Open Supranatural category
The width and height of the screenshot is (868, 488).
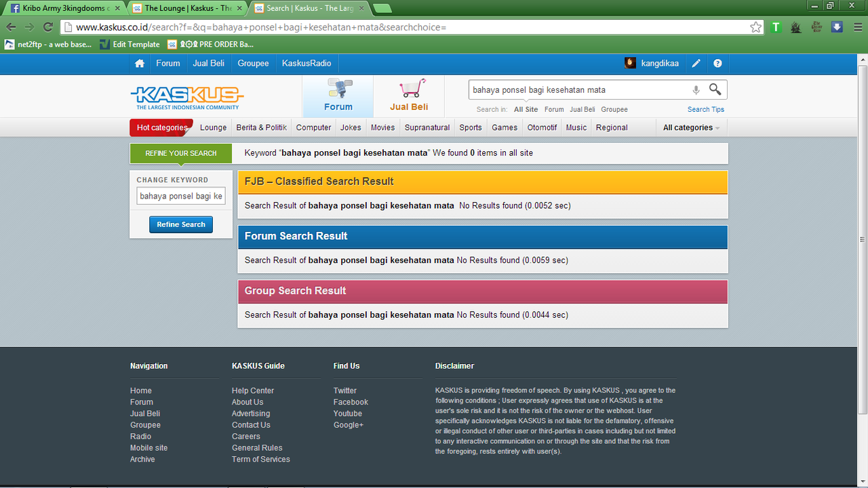coord(427,127)
